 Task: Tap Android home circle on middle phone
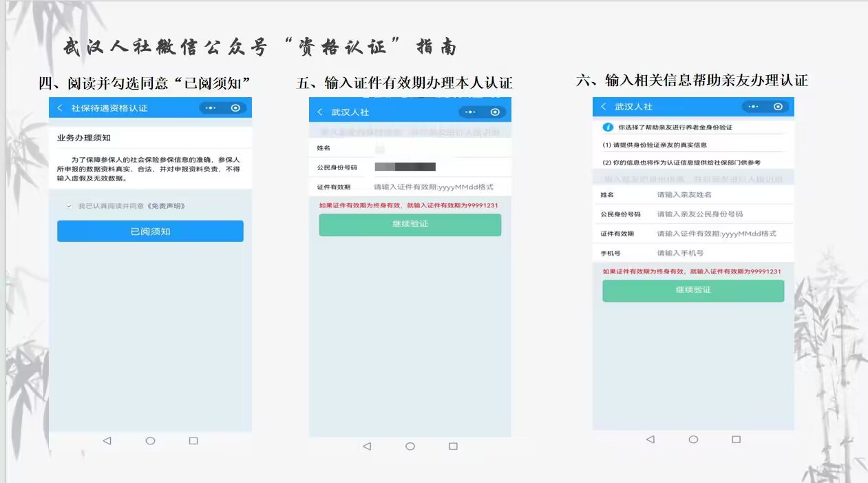pos(410,446)
